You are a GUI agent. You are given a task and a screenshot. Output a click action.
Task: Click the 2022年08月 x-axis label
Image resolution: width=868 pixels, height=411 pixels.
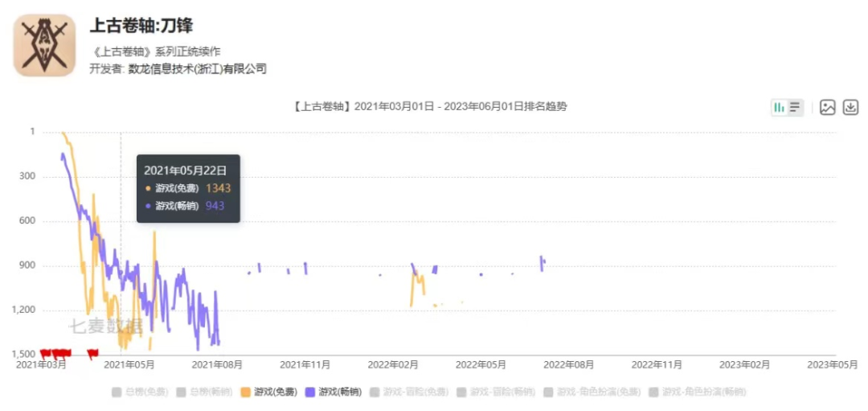coord(568,364)
